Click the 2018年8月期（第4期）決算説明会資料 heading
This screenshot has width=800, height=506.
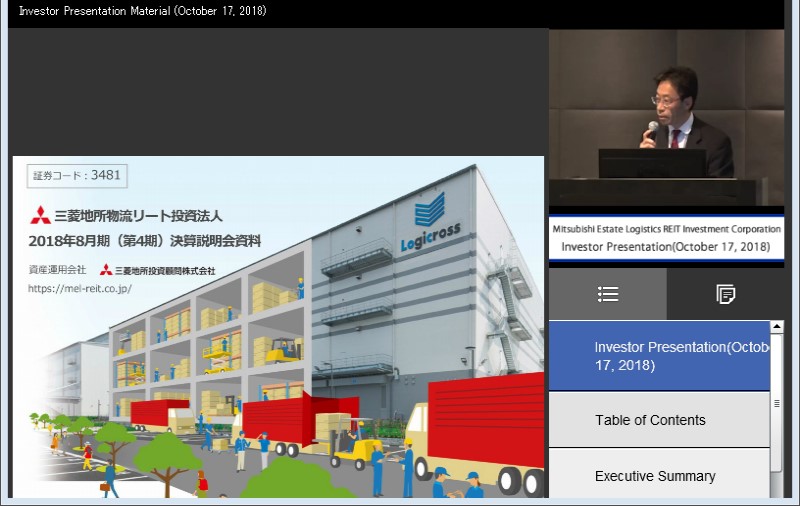145,241
